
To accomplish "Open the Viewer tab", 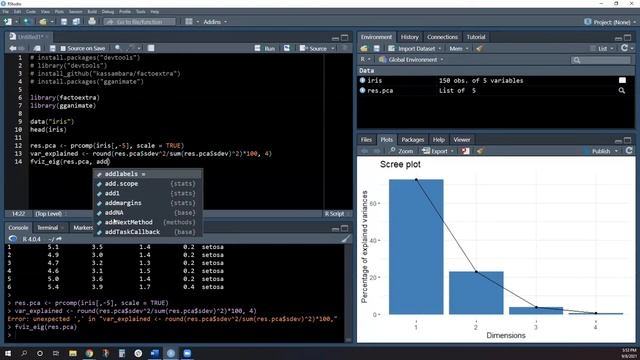I will (x=462, y=140).
